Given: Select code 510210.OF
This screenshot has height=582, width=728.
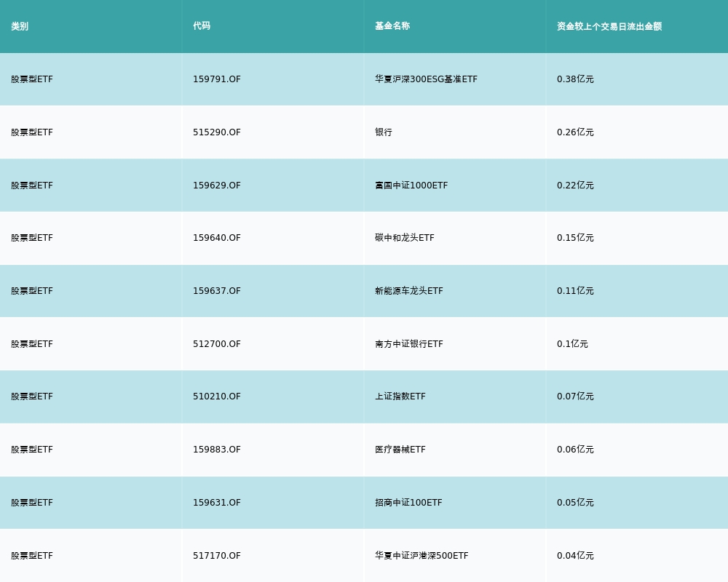Looking at the screenshot, I should click(217, 396).
